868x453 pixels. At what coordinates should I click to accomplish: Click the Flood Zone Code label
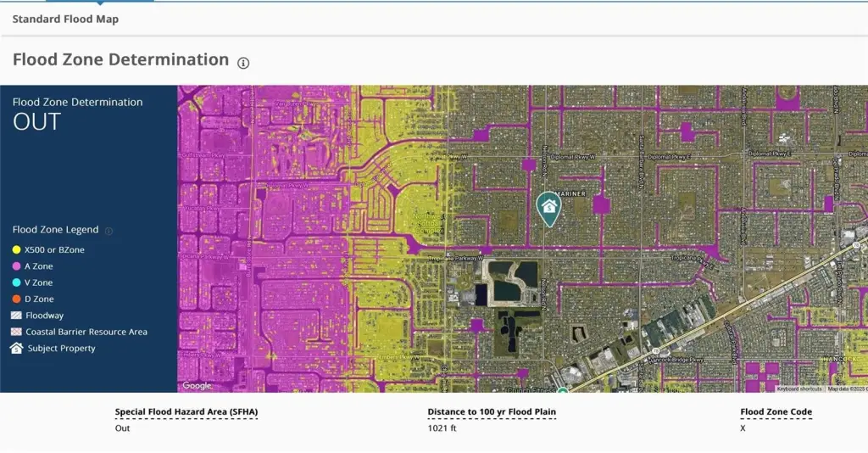point(776,412)
